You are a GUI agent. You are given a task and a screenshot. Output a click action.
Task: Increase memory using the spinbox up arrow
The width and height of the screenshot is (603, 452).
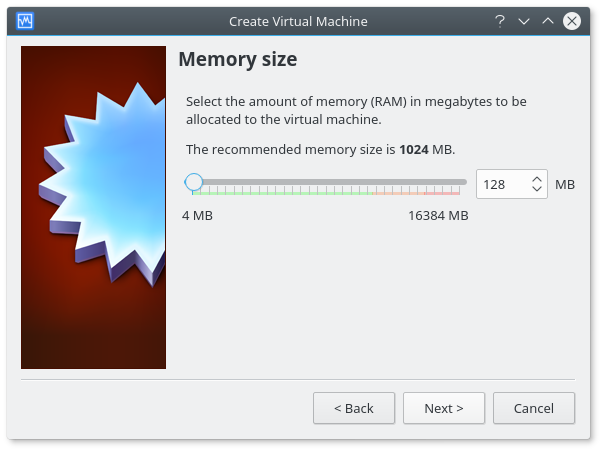pyautogui.click(x=537, y=179)
